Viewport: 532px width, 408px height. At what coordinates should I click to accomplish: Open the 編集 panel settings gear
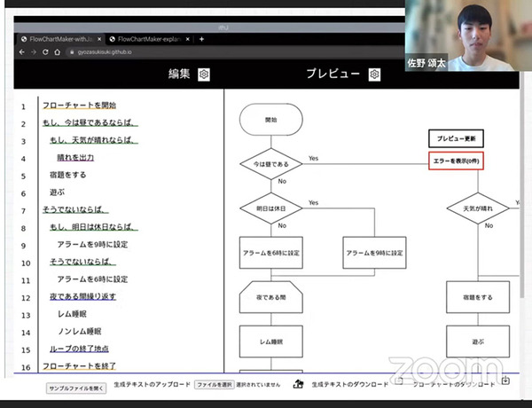[x=204, y=75]
